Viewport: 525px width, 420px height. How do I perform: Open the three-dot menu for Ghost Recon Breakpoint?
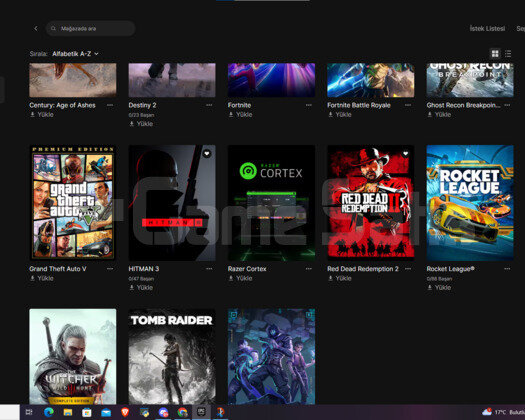point(507,105)
